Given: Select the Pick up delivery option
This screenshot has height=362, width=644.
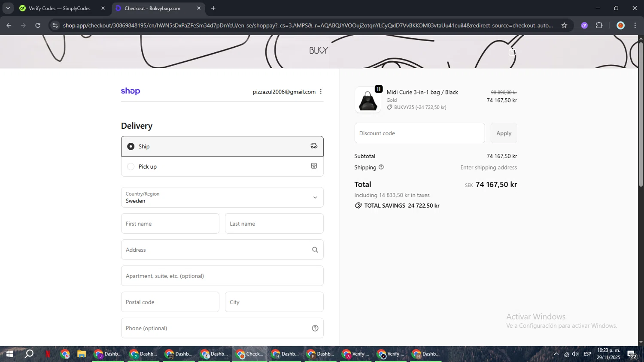Looking at the screenshot, I should [222, 166].
